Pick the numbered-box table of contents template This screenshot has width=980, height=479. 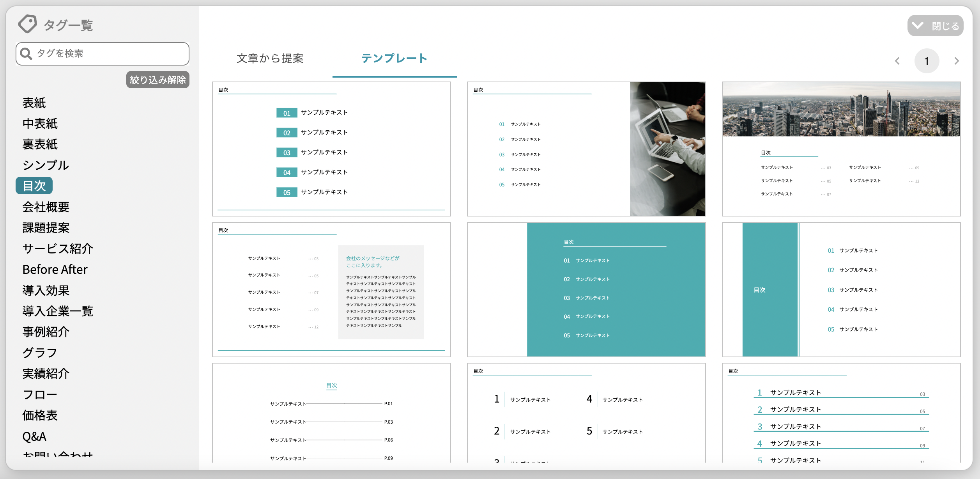331,149
